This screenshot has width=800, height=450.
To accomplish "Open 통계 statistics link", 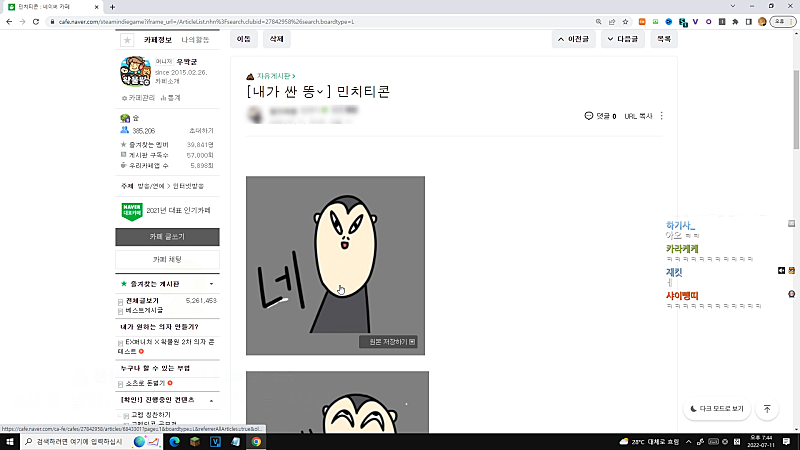I will 170,98.
